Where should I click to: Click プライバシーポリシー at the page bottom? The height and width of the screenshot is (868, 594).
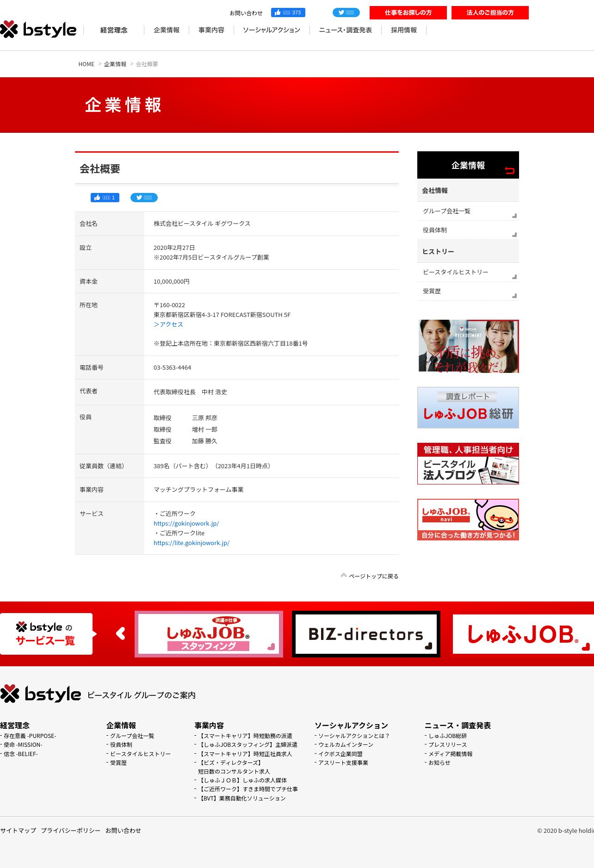[71, 831]
